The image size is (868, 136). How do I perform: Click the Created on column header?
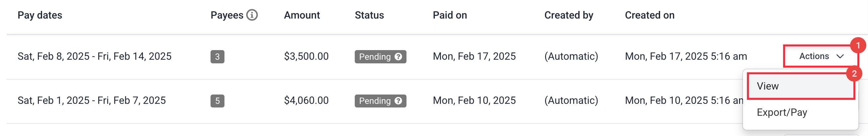pos(650,15)
